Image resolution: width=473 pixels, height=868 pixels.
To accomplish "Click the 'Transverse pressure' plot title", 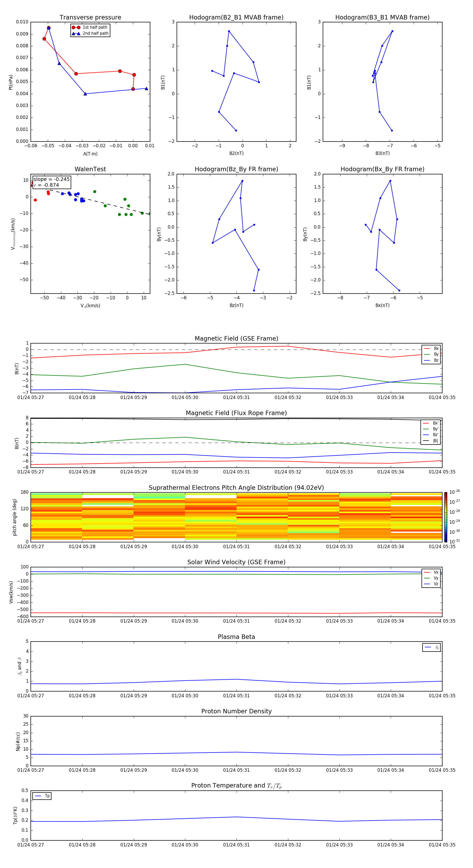I will click(x=90, y=18).
